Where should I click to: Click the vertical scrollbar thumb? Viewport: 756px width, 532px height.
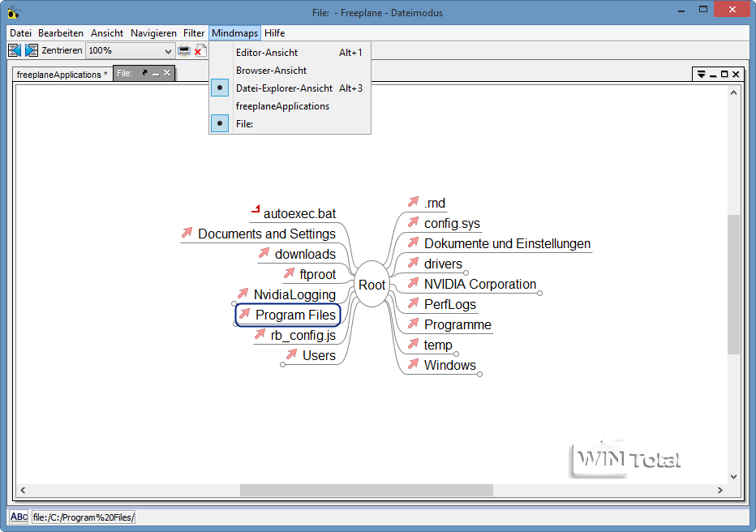coord(733,285)
